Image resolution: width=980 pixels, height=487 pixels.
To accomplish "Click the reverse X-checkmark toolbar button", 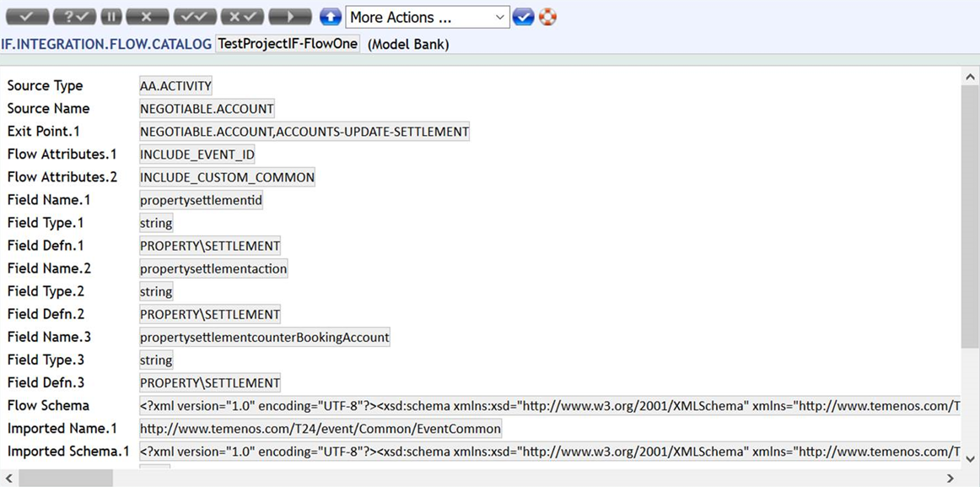I will (243, 17).
